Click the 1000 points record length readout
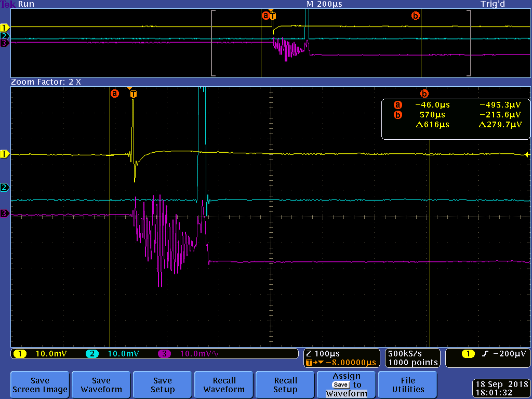The width and height of the screenshot is (532, 399). click(x=413, y=362)
